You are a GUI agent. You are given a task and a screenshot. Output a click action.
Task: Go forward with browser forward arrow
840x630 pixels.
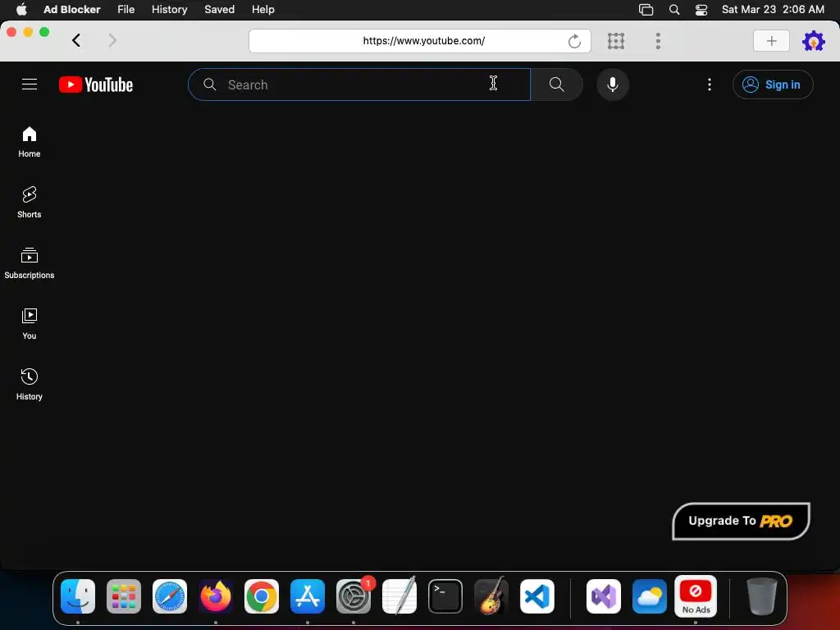[x=112, y=41]
